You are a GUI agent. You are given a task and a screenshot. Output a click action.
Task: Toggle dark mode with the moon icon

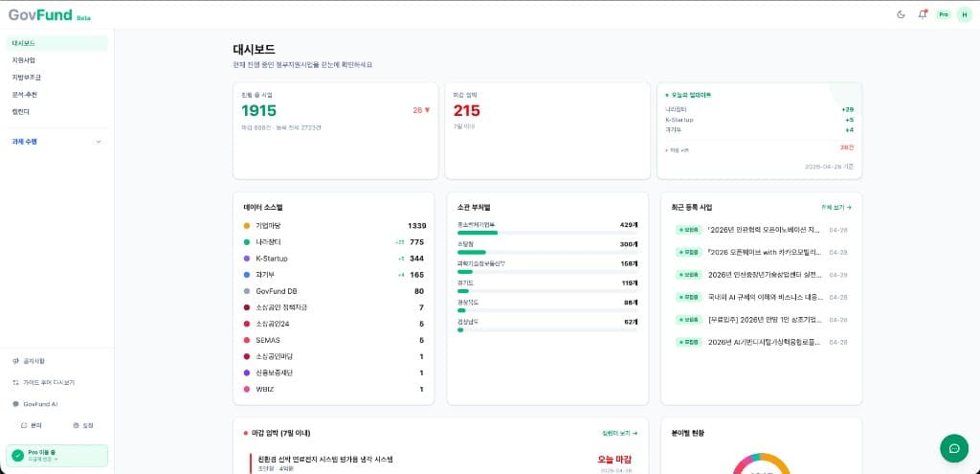click(x=901, y=14)
